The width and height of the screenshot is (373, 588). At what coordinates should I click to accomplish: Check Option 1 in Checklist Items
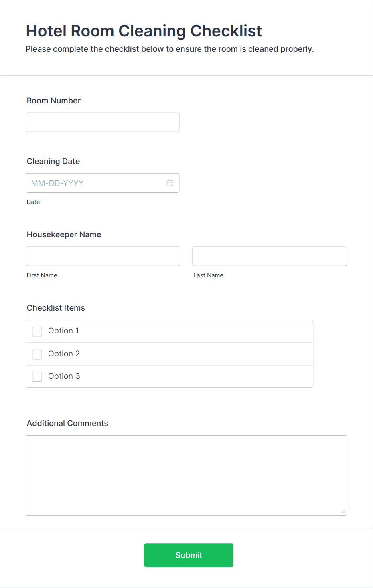coord(37,331)
